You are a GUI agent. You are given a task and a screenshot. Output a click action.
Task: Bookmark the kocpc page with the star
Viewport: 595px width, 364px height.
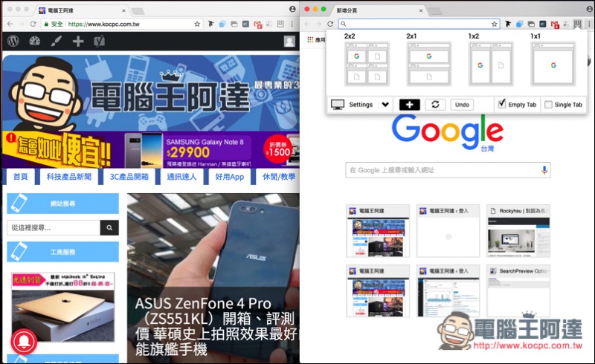point(197,24)
